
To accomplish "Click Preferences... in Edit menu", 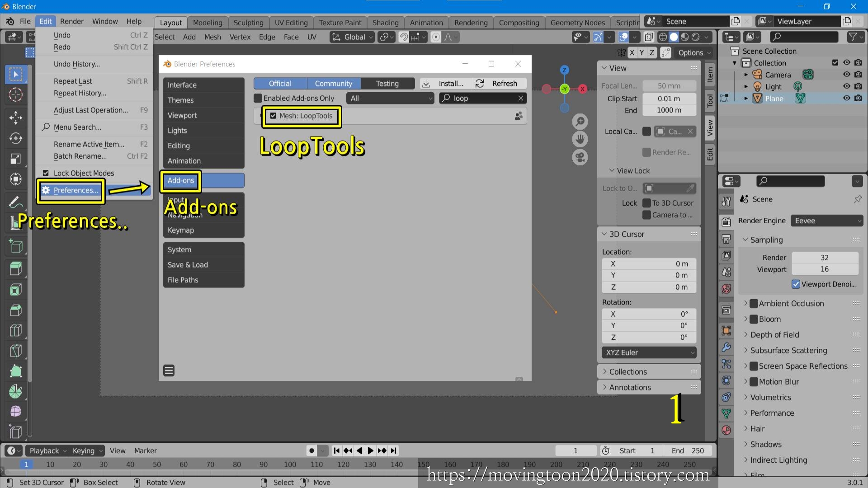I will click(75, 190).
